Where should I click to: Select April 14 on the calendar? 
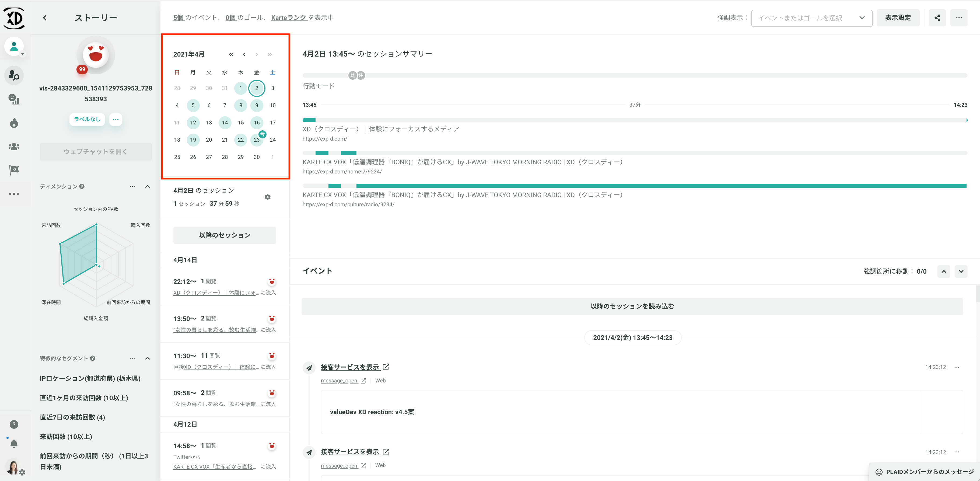(225, 123)
